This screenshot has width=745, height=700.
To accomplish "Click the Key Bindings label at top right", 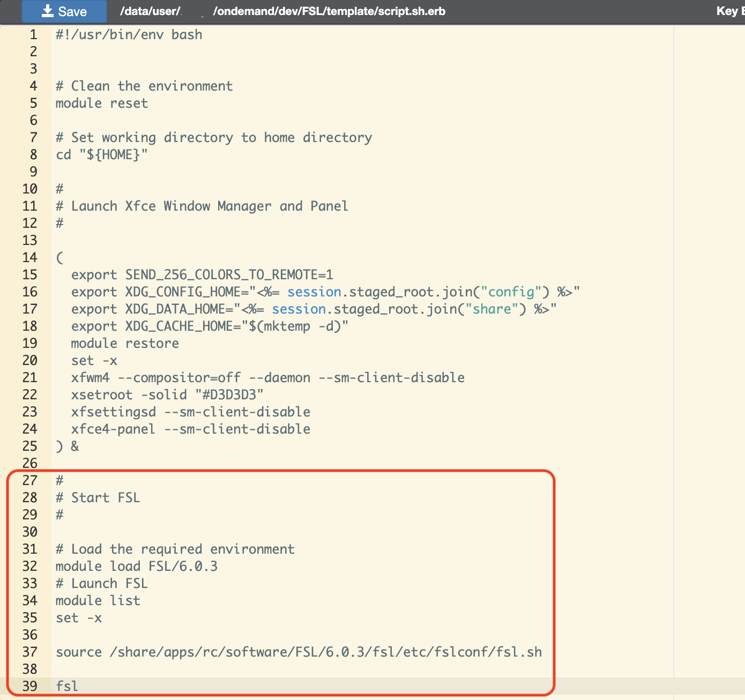I will click(731, 11).
